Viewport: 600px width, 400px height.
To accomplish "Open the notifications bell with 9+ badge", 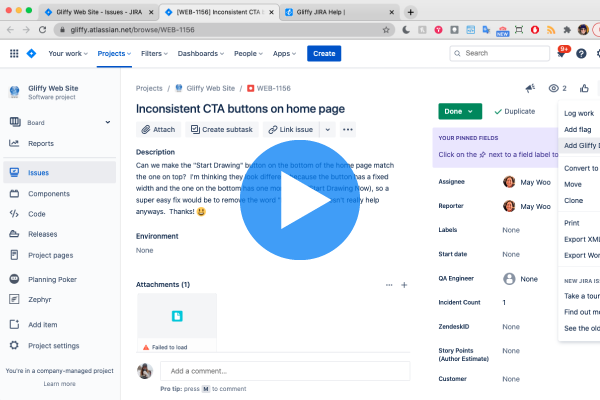I will pos(561,53).
